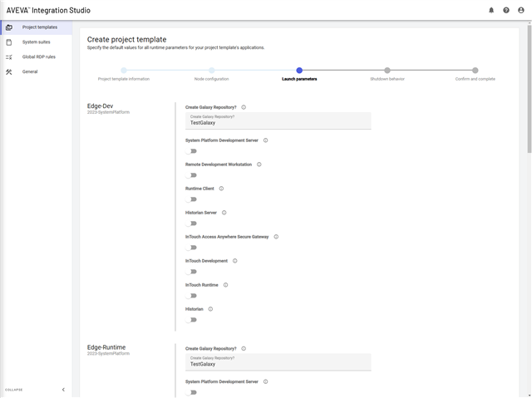Click the Global RDP rules sidebar icon
Image resolution: width=532 pixels, height=398 pixels.
tap(9, 57)
